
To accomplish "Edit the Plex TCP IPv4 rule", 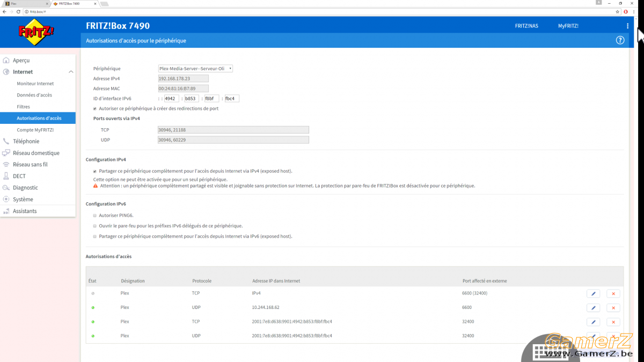I will coord(593,293).
